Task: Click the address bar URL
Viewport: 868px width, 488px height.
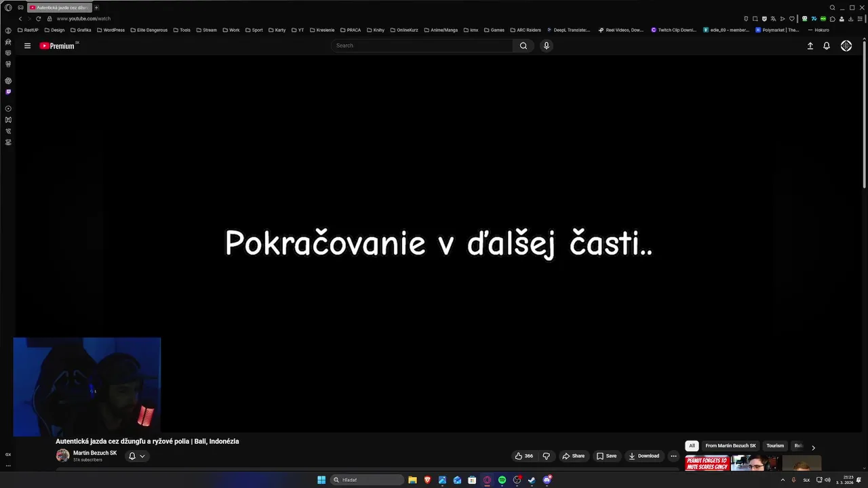Action: [x=83, y=18]
